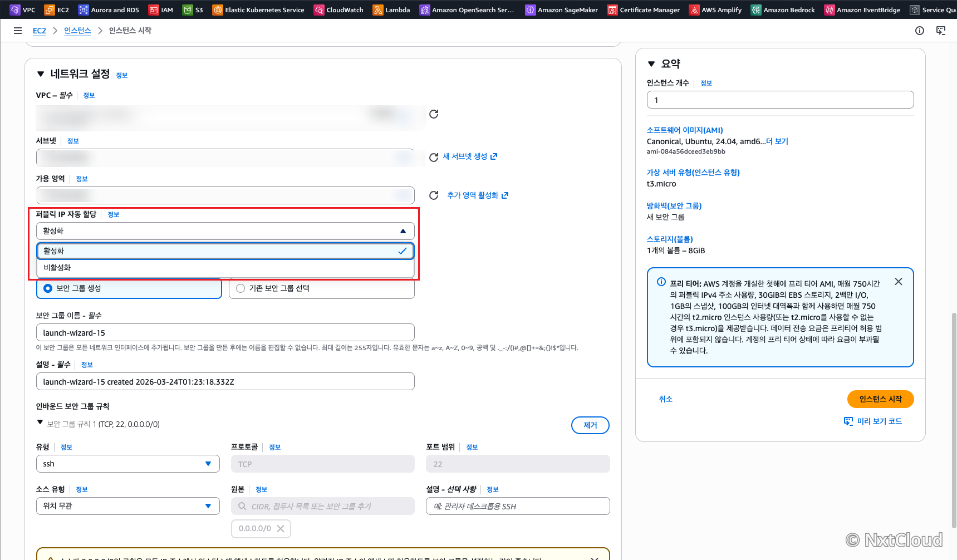The height and width of the screenshot is (560, 957).
Task: Go to 인스턴스 breadcrumb link
Action: (77, 31)
